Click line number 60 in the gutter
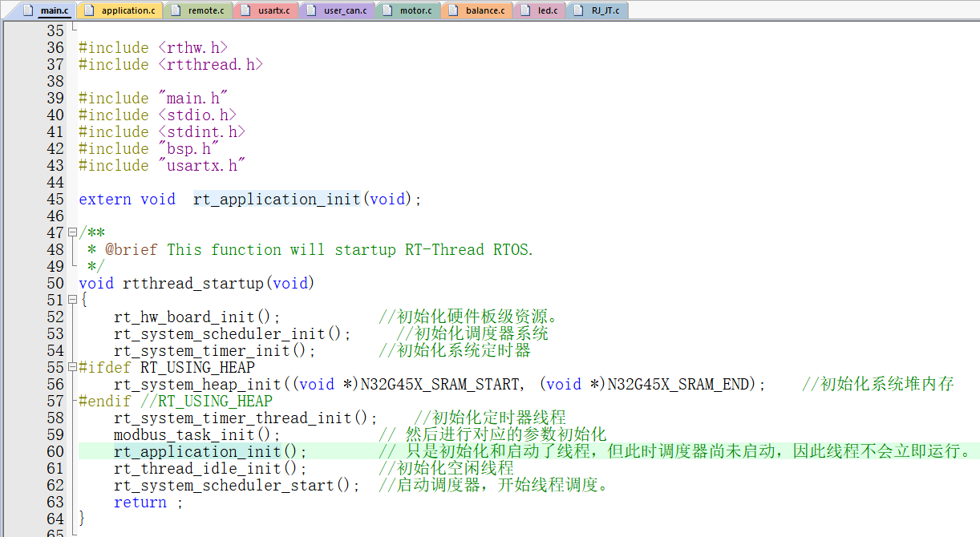 coord(55,451)
